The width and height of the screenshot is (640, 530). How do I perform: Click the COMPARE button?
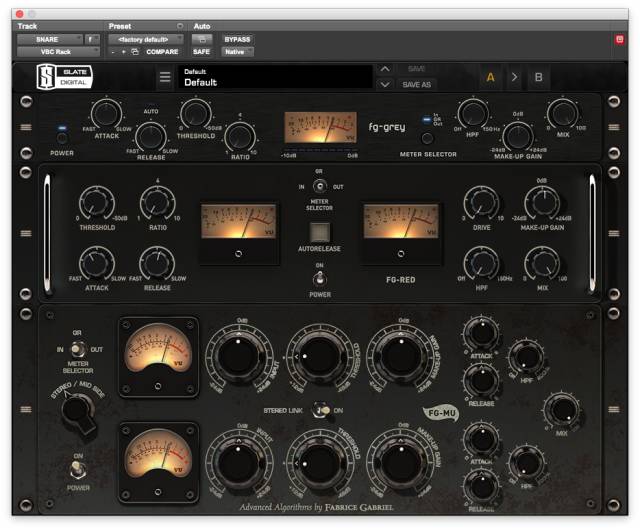click(162, 52)
